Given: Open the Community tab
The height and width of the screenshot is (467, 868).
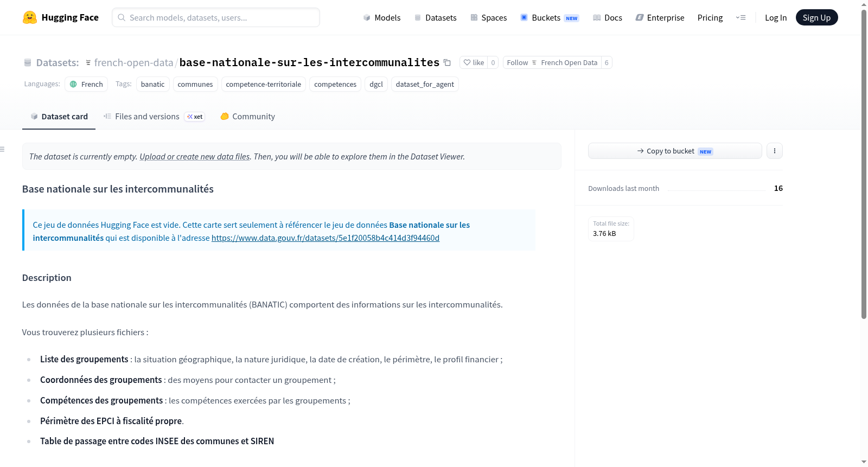Looking at the screenshot, I should coord(247,116).
